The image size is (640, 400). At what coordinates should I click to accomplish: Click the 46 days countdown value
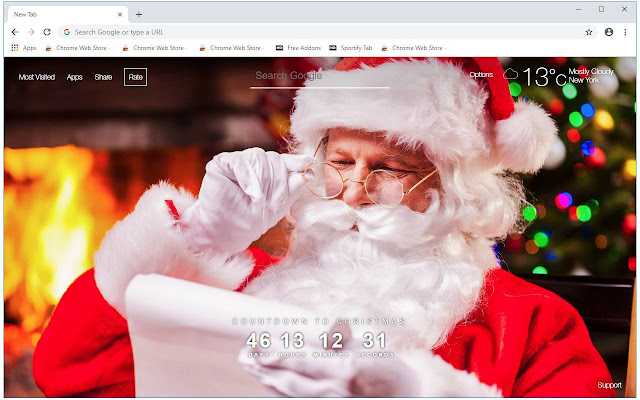(x=259, y=341)
